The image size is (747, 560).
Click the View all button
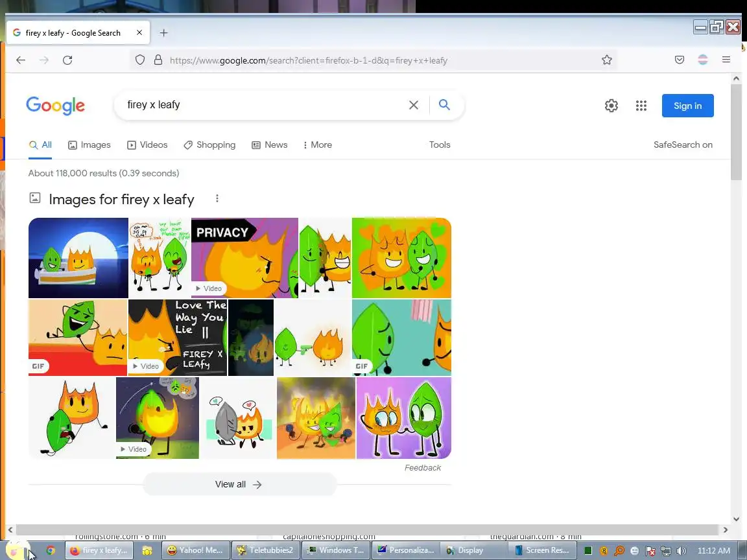[240, 484]
